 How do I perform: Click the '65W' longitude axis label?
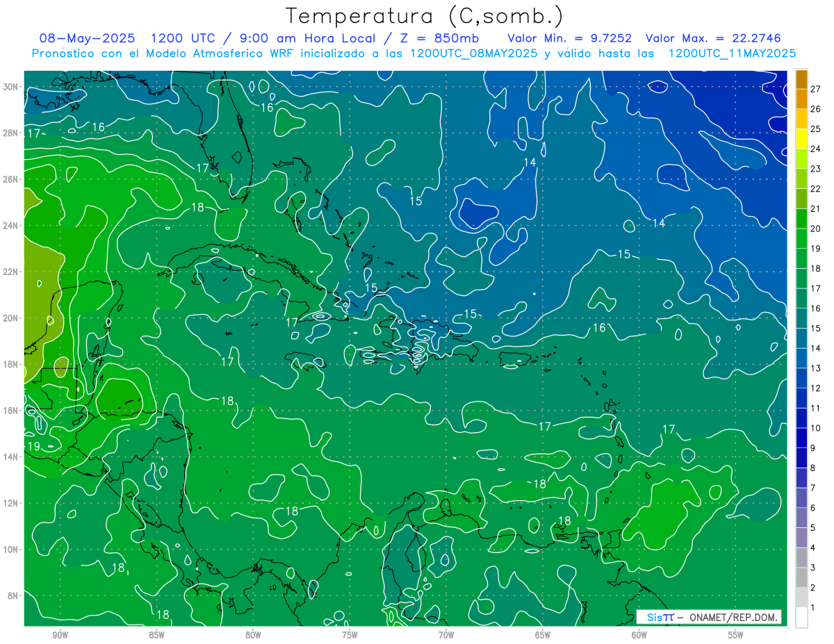543,635
